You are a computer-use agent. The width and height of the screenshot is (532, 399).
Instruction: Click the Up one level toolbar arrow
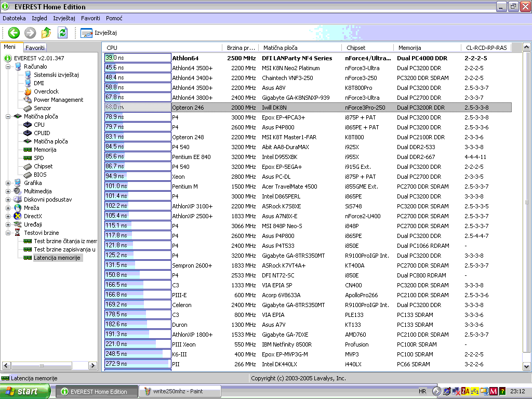point(46,33)
